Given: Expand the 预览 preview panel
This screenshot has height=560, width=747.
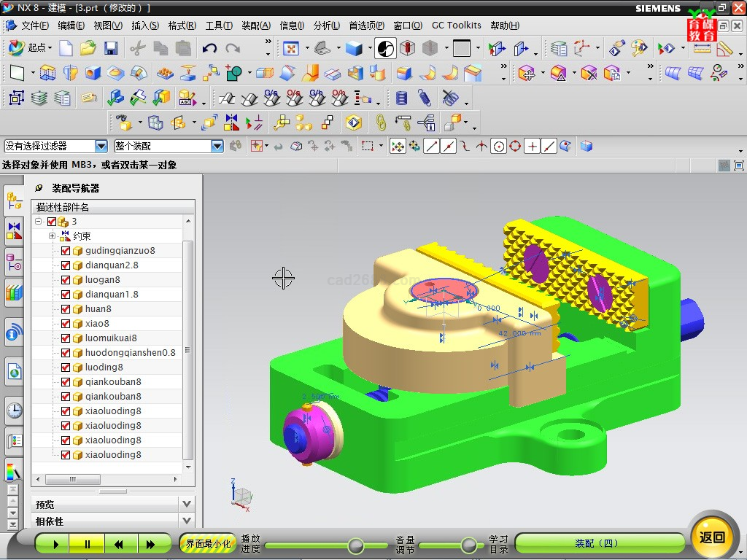Looking at the screenshot, I should click(x=187, y=504).
